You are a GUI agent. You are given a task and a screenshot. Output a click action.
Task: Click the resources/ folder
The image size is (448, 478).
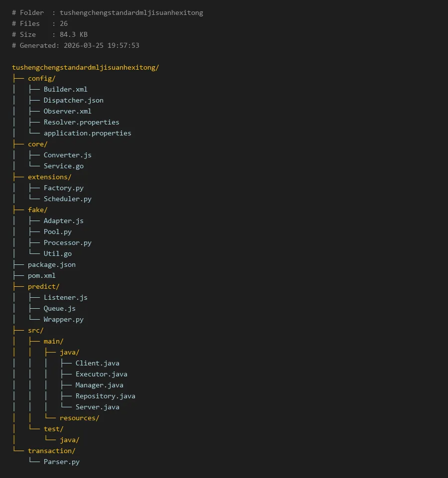coord(79,418)
